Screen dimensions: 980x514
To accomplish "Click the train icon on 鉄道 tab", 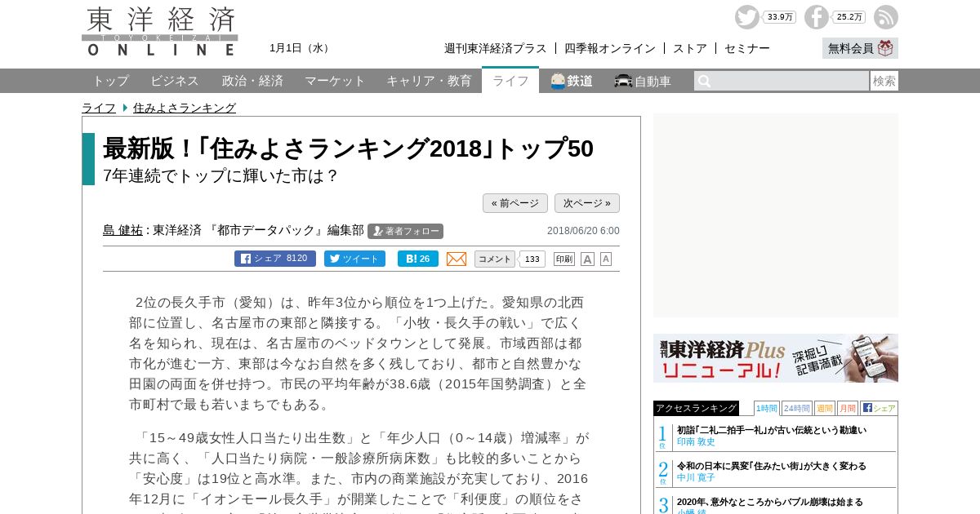I will click(558, 81).
